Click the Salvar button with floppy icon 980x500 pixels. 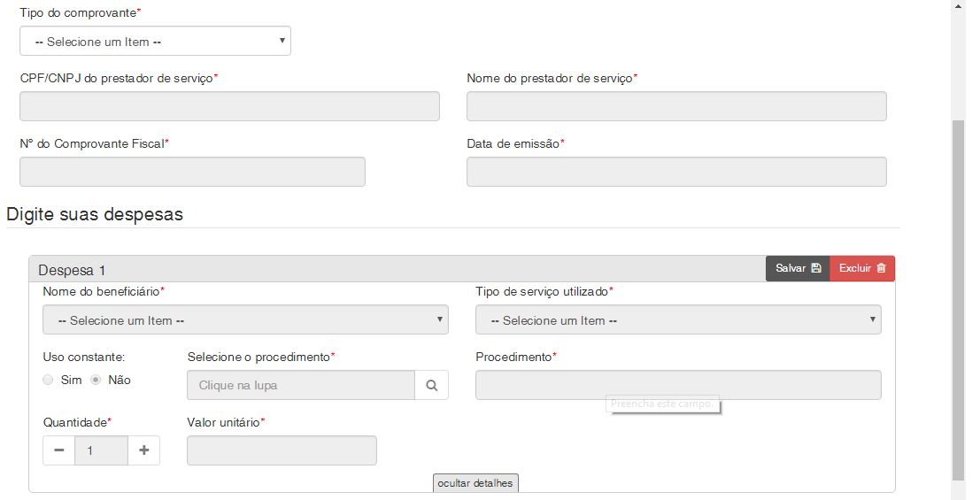[x=798, y=268]
